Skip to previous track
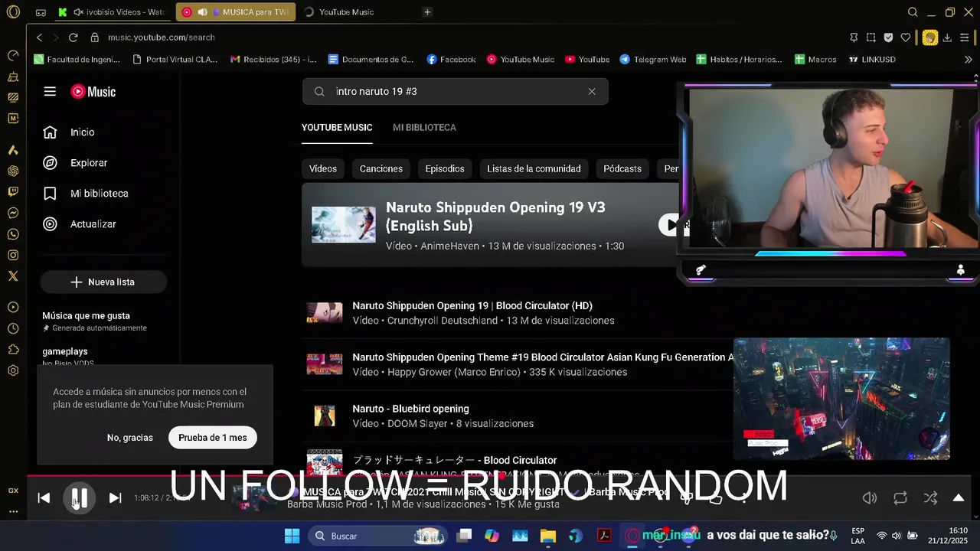Image resolution: width=980 pixels, height=551 pixels. pyautogui.click(x=44, y=498)
